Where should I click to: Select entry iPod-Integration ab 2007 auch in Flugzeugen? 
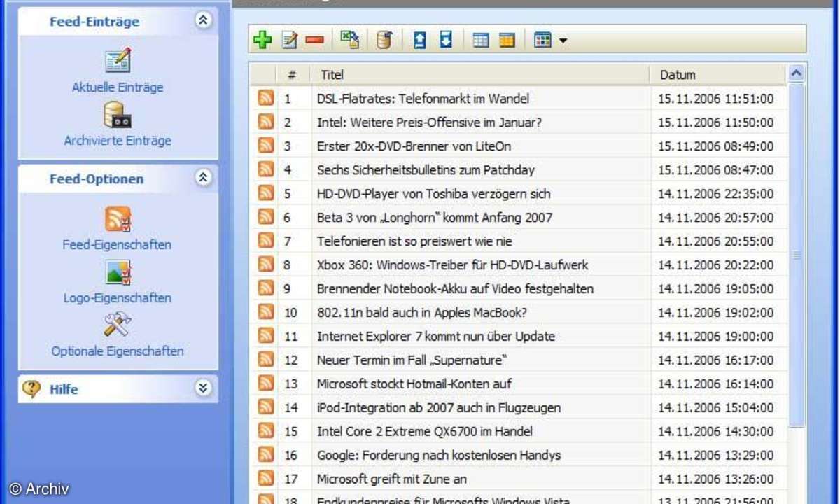[x=438, y=408]
